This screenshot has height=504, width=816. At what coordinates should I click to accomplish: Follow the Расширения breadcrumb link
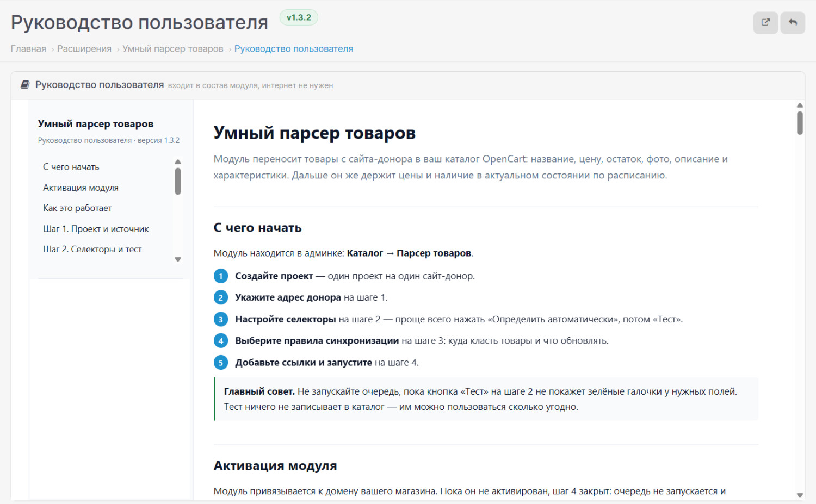84,49
